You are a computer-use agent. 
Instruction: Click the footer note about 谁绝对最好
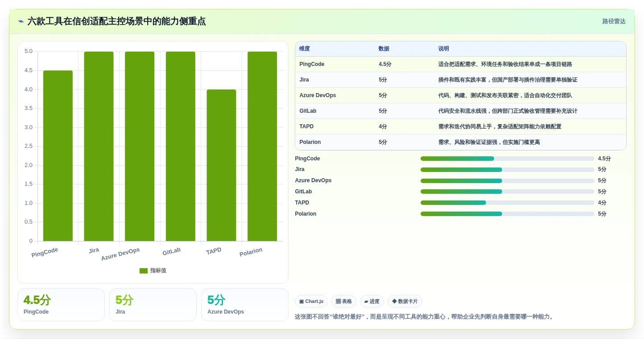[424, 317]
